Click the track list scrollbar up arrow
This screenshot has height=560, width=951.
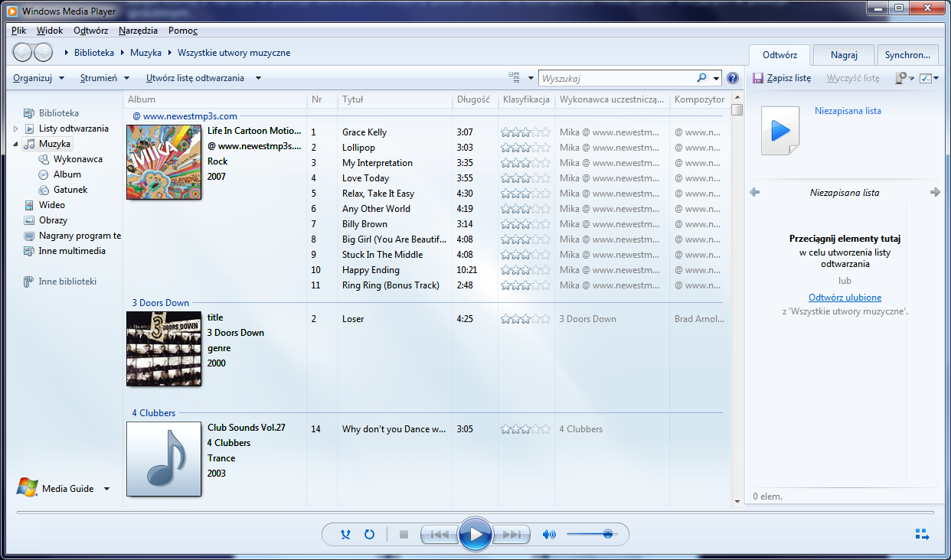(x=737, y=97)
